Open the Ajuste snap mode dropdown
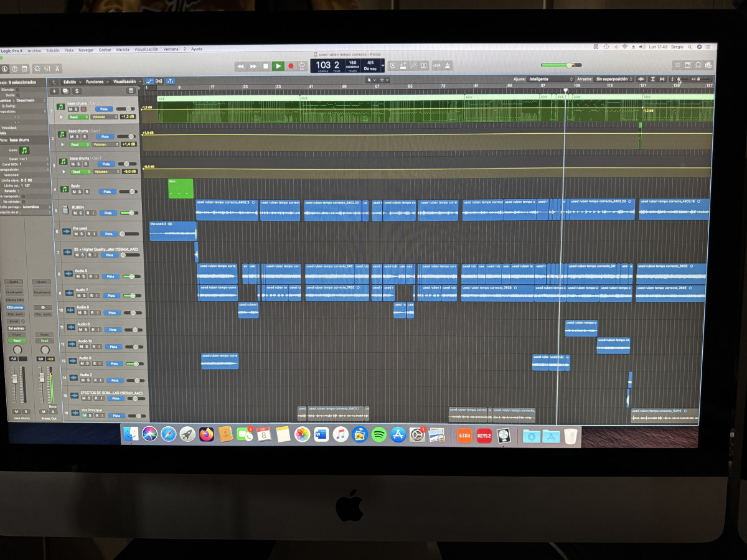The image size is (747, 560). coord(550,79)
